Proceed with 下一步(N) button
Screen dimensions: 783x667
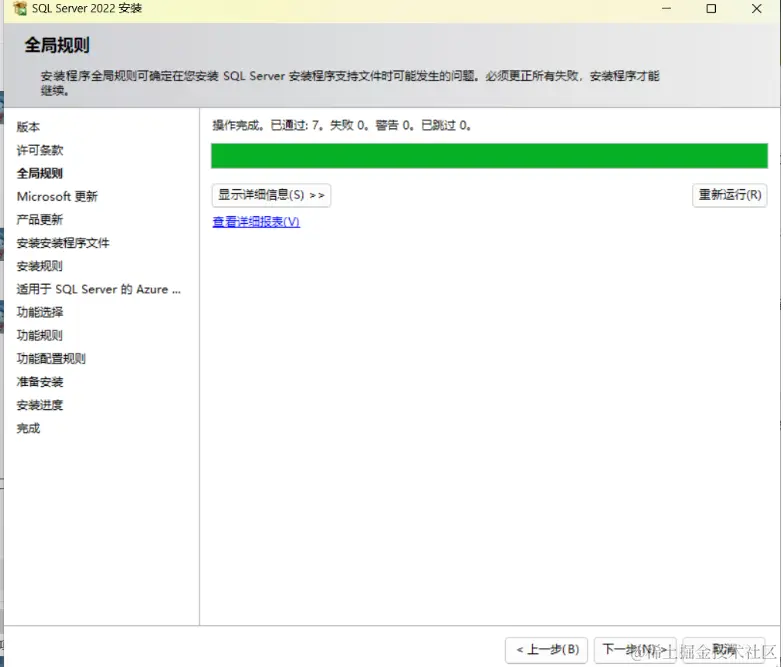(x=635, y=650)
